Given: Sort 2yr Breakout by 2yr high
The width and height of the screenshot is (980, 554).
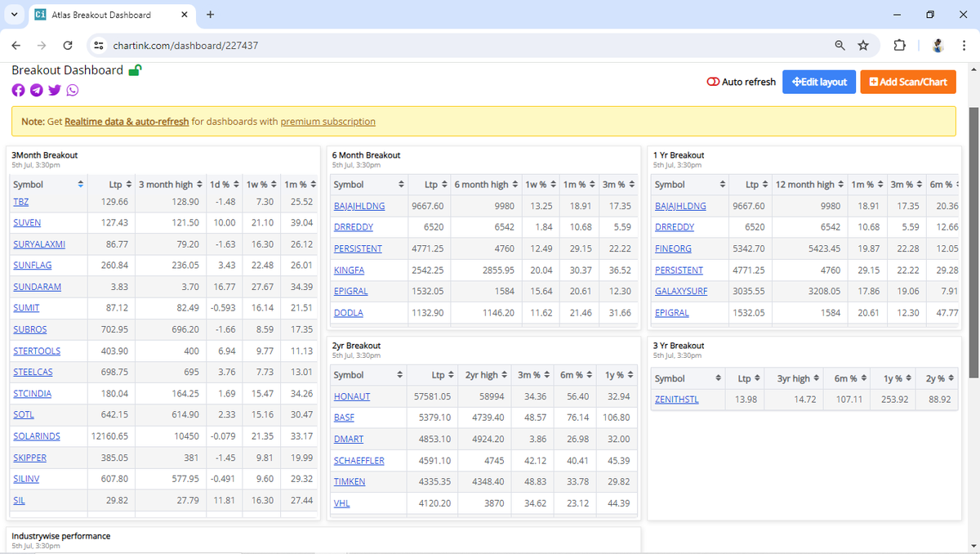Looking at the screenshot, I should coord(486,375).
